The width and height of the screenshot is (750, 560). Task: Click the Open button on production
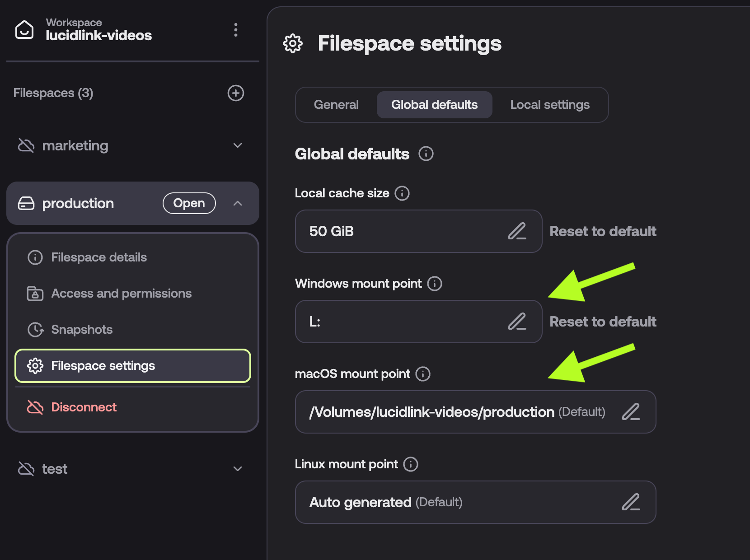coord(189,203)
